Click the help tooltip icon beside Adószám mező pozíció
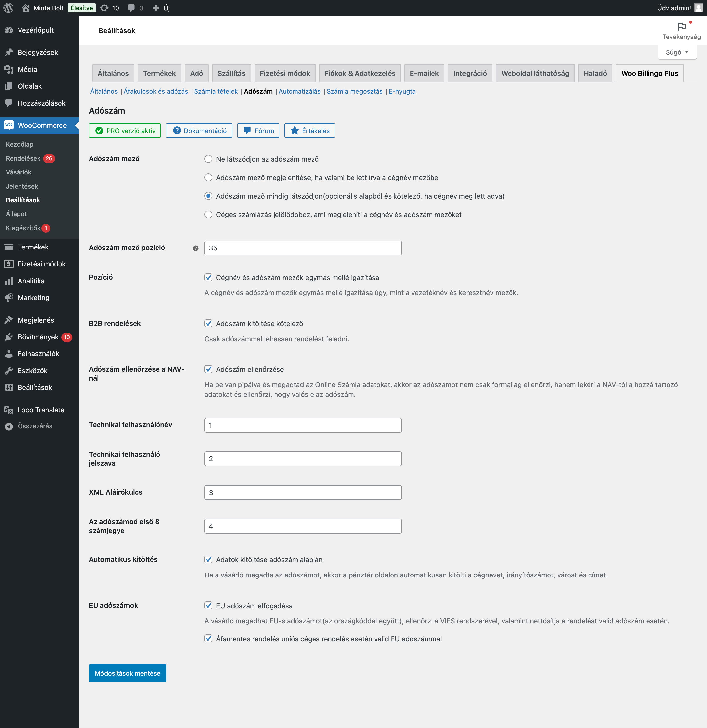Image resolution: width=707 pixels, height=728 pixels. point(196,248)
